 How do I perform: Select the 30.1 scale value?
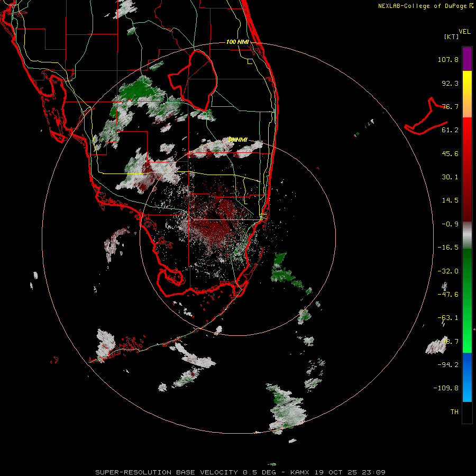click(x=450, y=177)
